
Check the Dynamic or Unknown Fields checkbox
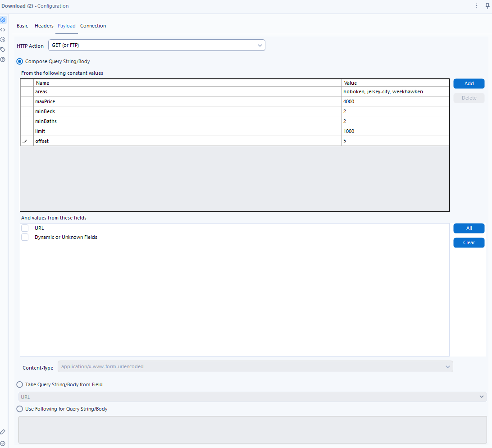pyautogui.click(x=25, y=237)
